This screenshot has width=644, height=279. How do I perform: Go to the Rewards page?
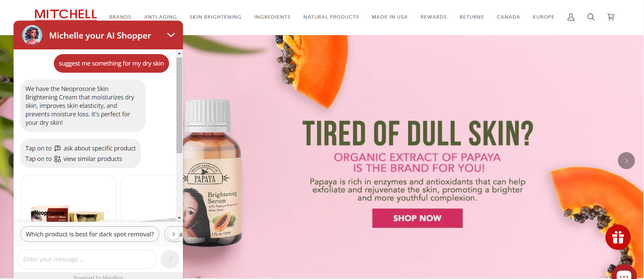434,17
